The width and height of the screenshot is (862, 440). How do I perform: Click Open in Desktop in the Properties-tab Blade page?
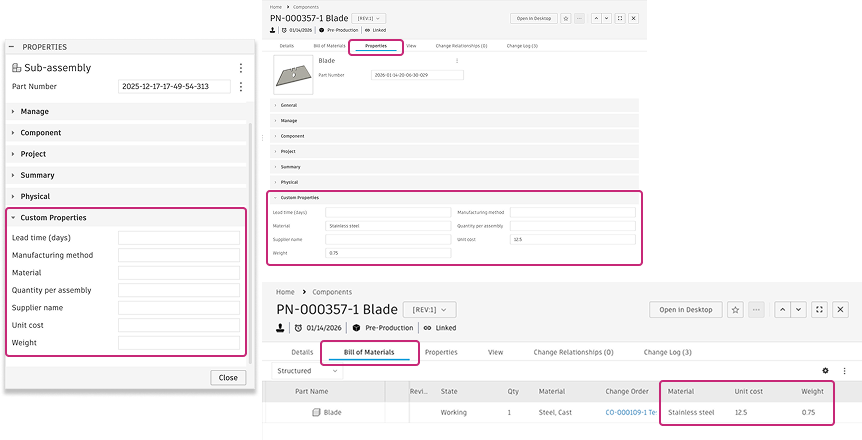(x=534, y=18)
